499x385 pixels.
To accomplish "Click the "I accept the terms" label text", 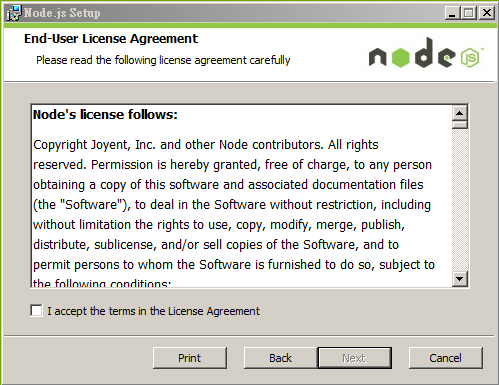I will (153, 311).
